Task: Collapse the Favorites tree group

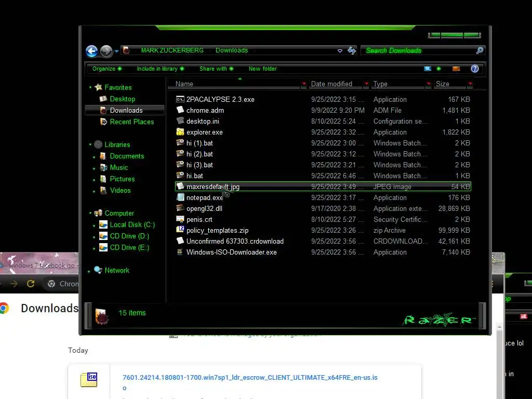Action: pos(90,87)
